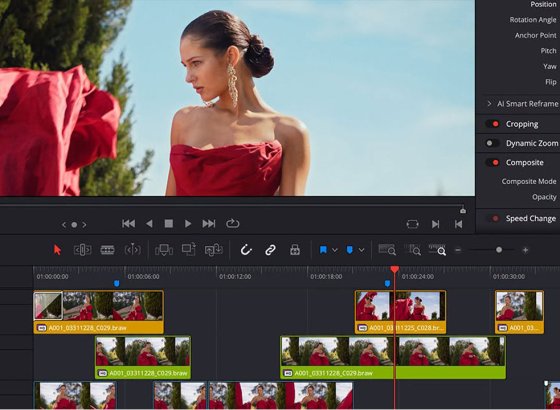The height and width of the screenshot is (410, 560).
Task: Select blue timeline marker near 01:00:06:00
Action: [x=116, y=284]
